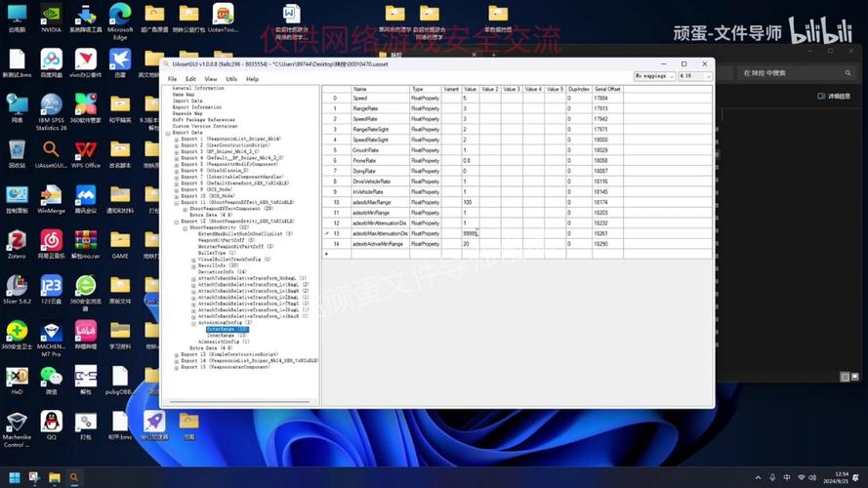Open File Explorer from the taskbar
The height and width of the screenshot is (488, 868).
click(x=55, y=477)
